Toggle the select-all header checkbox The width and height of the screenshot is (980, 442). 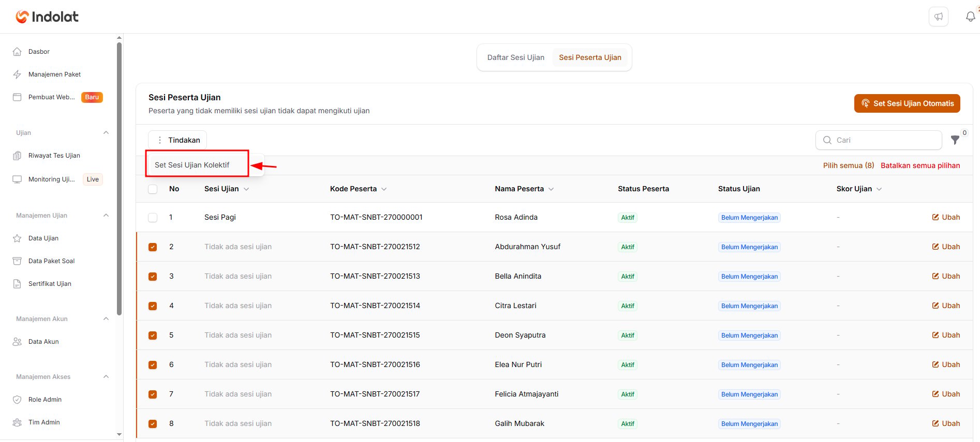(x=153, y=189)
